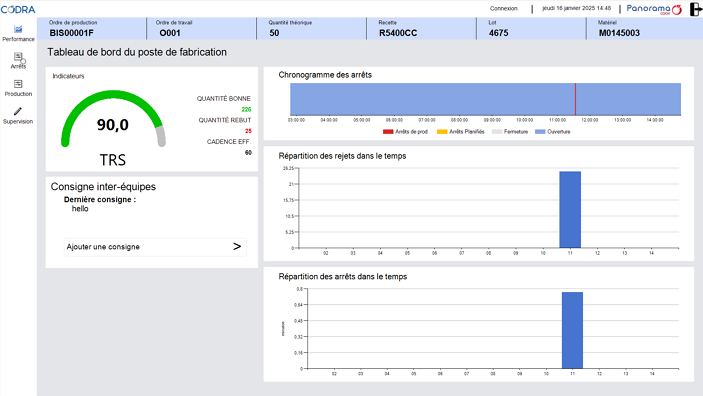The width and height of the screenshot is (703, 396).
Task: Click the red stop marker in chronogramme
Action: click(575, 99)
